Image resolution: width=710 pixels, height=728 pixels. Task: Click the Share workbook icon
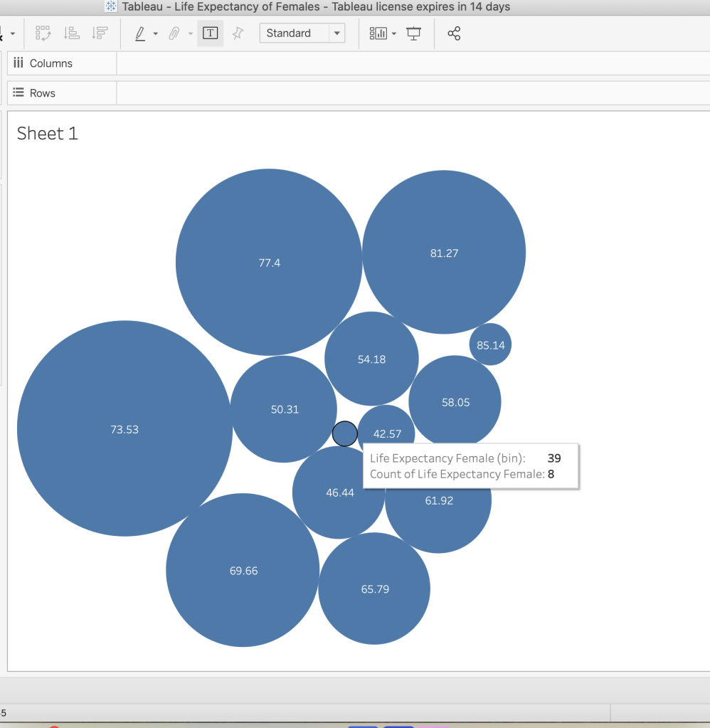click(454, 33)
